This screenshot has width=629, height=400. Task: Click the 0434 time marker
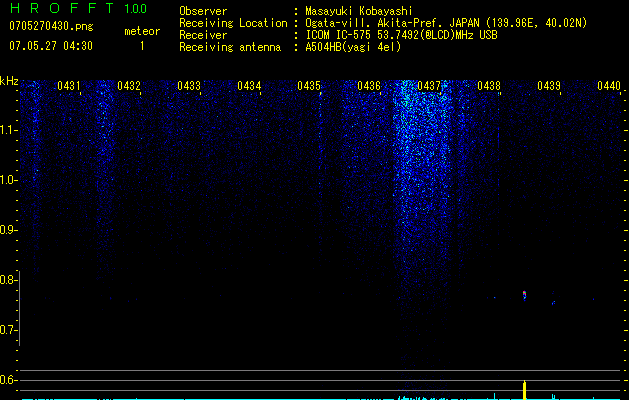(x=249, y=85)
